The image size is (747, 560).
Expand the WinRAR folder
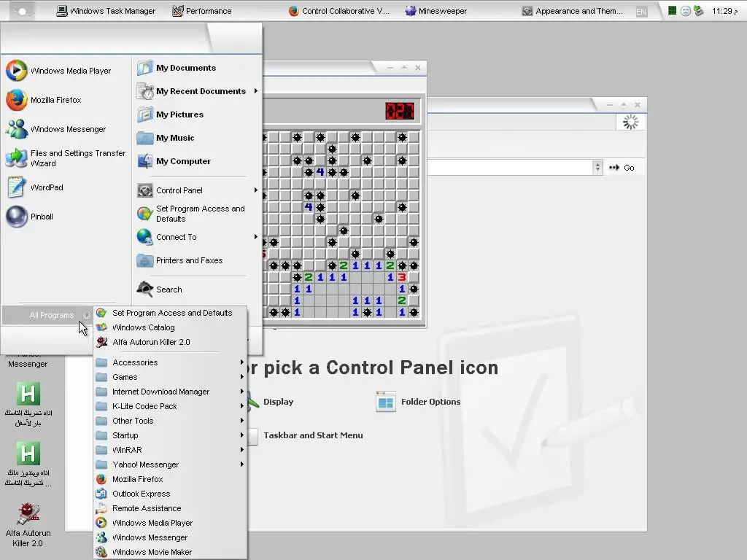click(x=170, y=450)
